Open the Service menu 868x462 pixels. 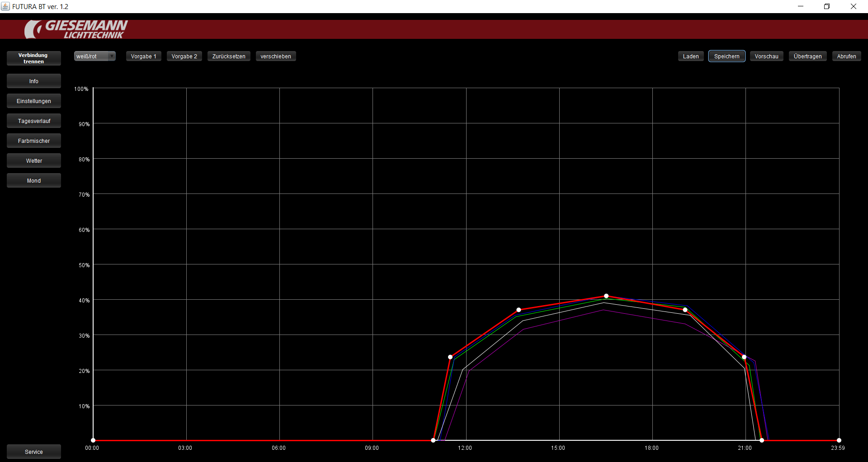(33, 452)
